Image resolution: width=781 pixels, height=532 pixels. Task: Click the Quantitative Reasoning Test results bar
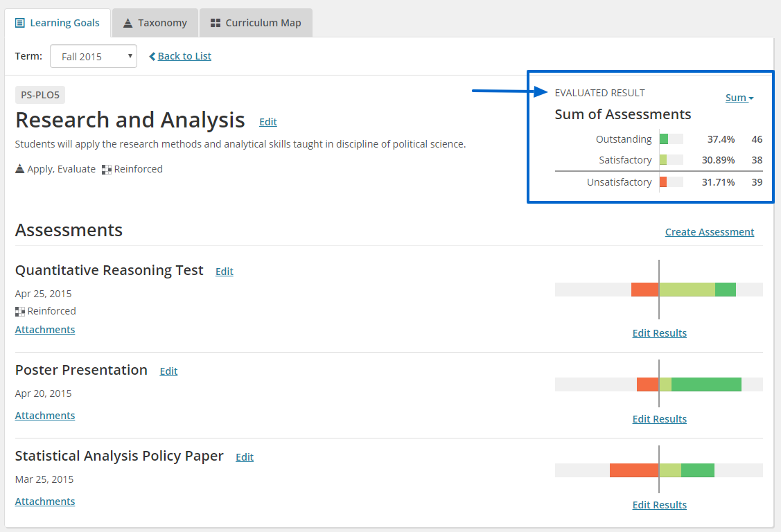tap(658, 290)
